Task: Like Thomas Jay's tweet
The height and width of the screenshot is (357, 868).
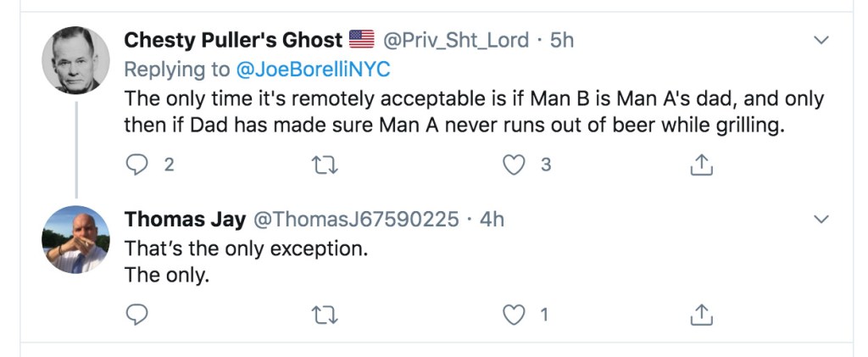Action: pos(513,315)
